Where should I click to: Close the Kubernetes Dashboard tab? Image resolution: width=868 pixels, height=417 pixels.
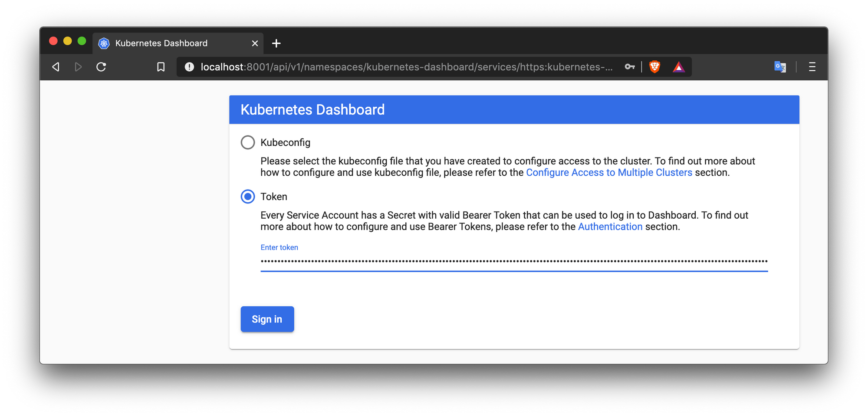tap(255, 43)
